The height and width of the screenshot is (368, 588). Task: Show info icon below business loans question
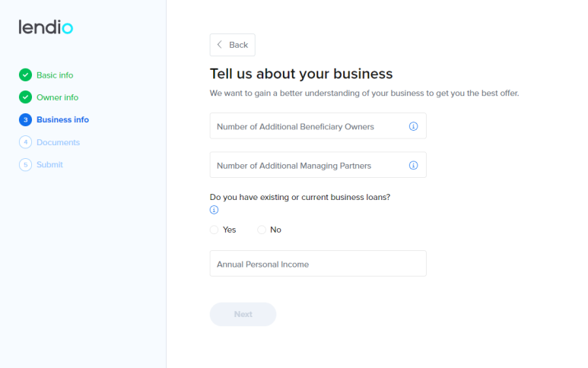[214, 210]
